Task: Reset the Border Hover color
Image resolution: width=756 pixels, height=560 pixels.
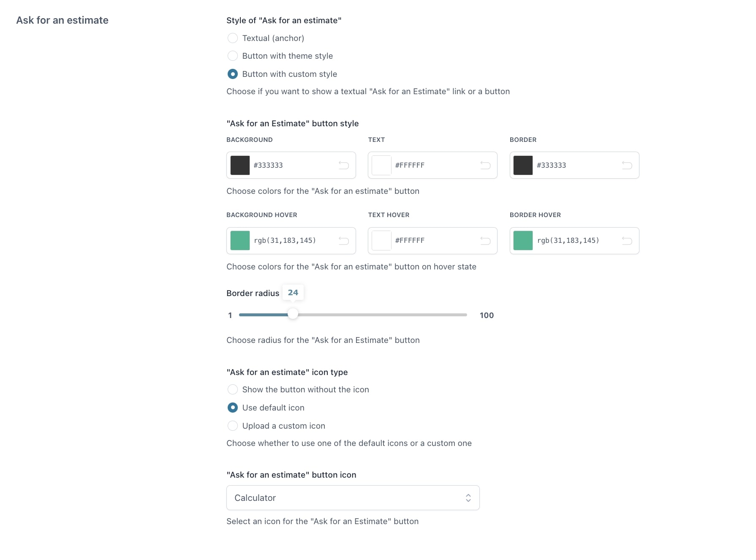Action: [x=627, y=241]
